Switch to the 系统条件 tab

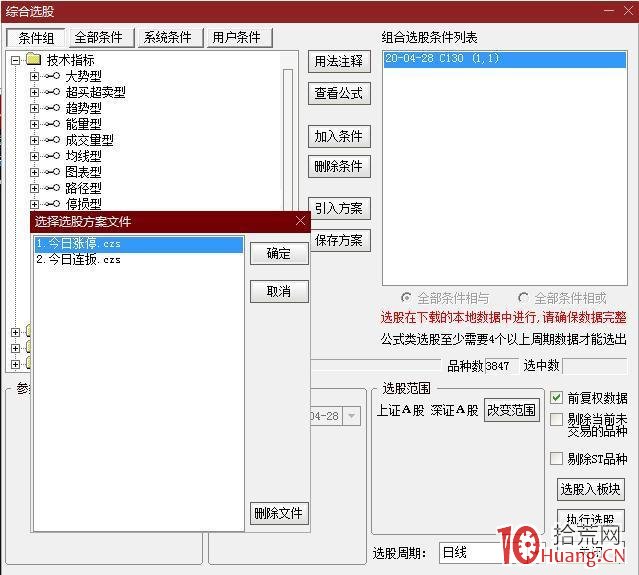click(x=171, y=37)
